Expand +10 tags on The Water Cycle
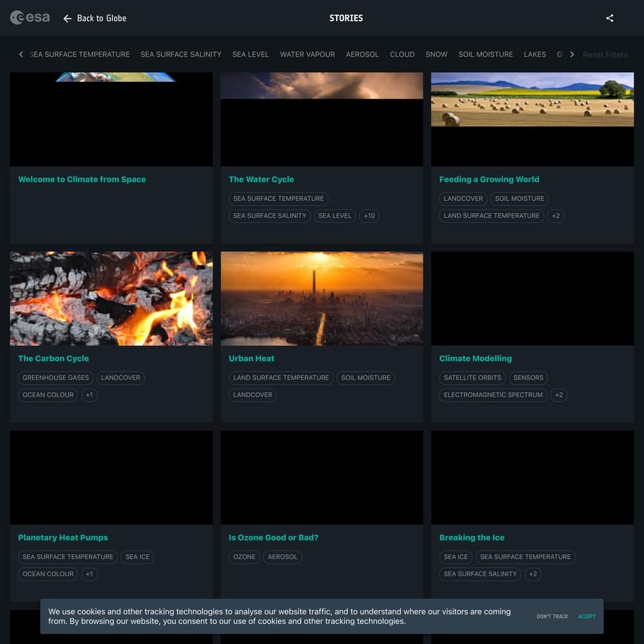Screen dimensions: 644x644 (x=369, y=216)
